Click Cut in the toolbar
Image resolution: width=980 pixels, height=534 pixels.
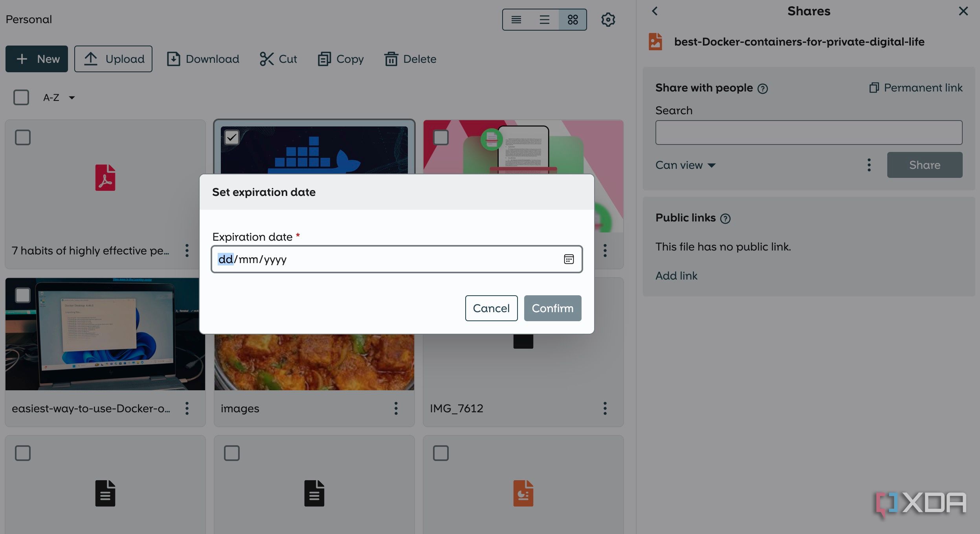coord(278,59)
